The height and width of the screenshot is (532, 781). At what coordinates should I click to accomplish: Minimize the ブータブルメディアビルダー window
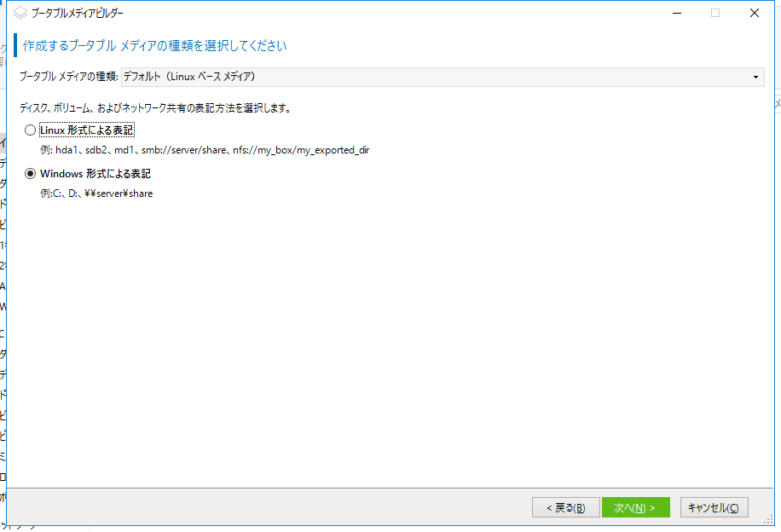click(676, 13)
